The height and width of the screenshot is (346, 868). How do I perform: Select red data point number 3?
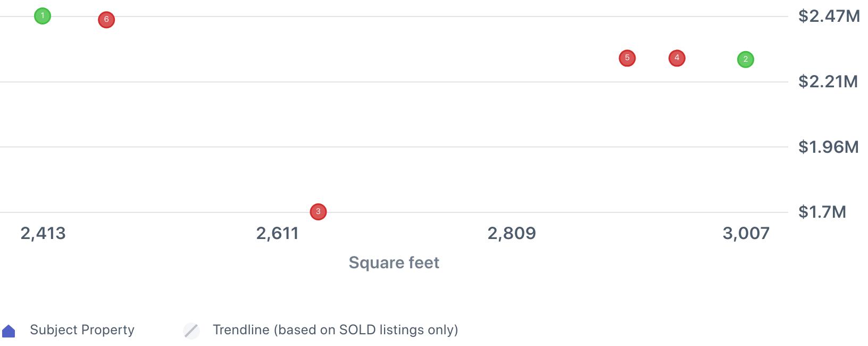click(318, 212)
